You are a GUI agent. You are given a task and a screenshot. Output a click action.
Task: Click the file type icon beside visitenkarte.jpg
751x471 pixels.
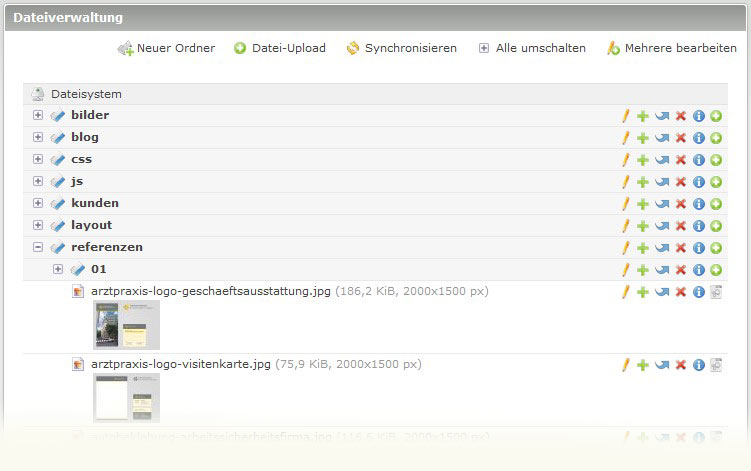[x=78, y=364]
